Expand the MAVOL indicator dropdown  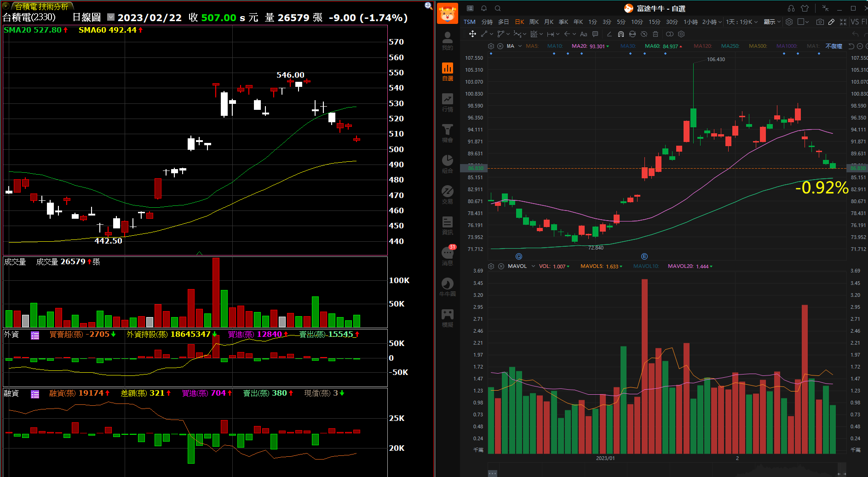click(533, 266)
